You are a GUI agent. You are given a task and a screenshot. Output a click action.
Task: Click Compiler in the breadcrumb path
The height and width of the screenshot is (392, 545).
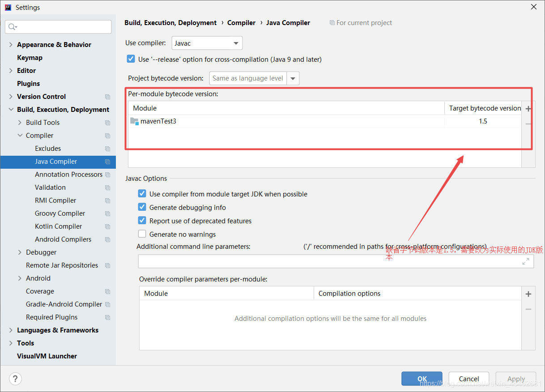(x=241, y=23)
